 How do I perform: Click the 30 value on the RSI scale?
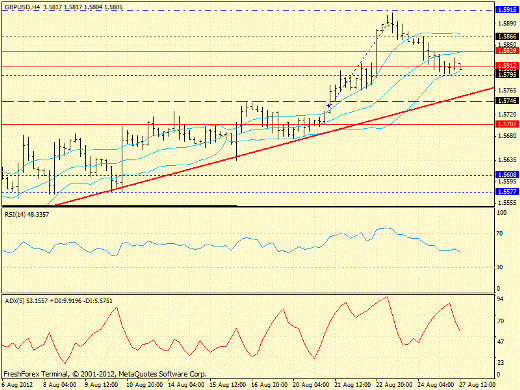500,267
